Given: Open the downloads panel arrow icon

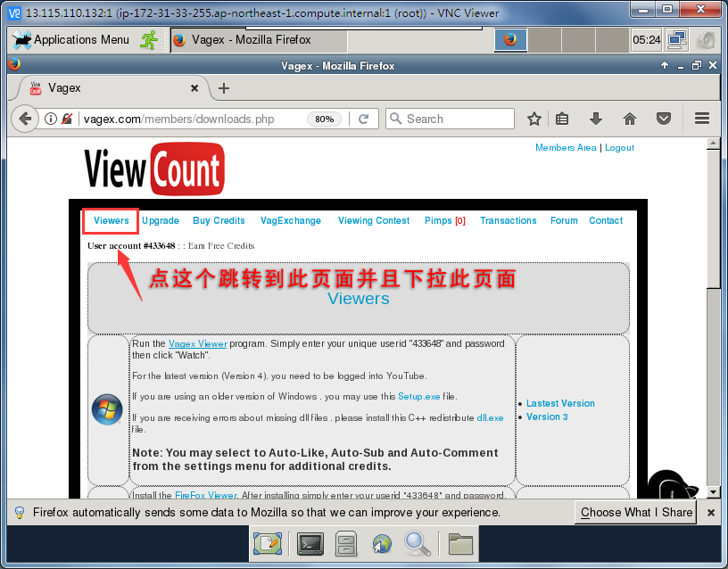Looking at the screenshot, I should (595, 118).
